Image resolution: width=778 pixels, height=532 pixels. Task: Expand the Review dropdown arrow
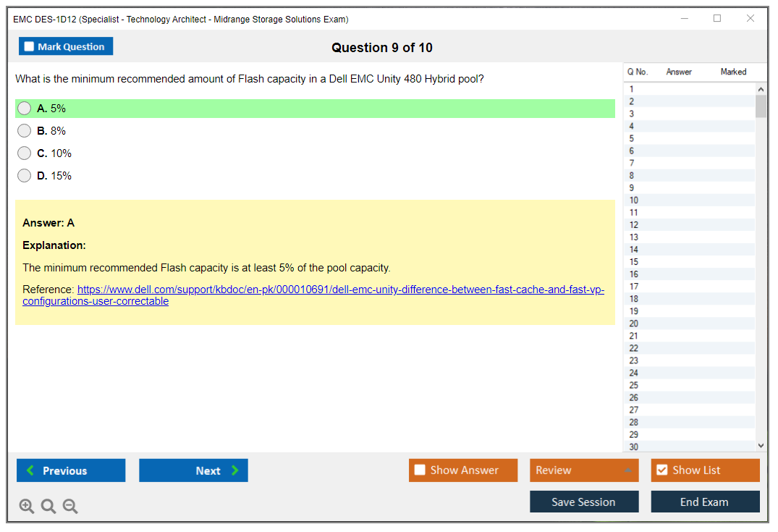(x=627, y=470)
